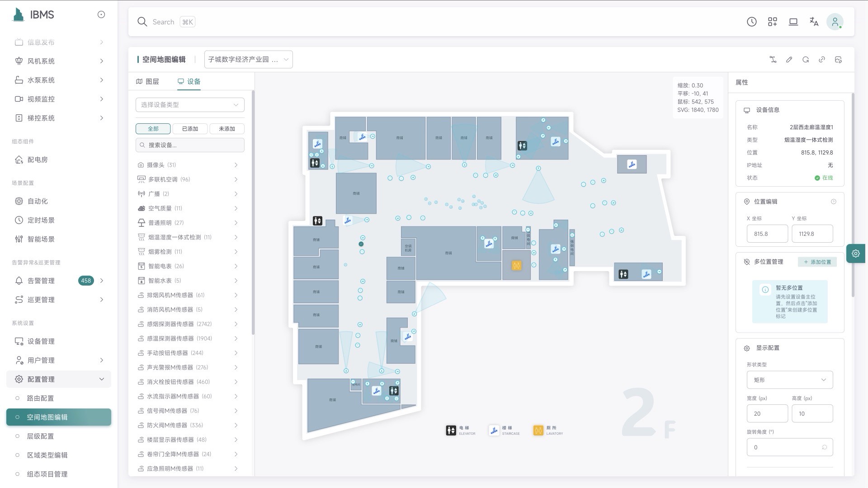868x488 pixels.
Task: Open the 选择设备类型 dropdown
Action: click(x=190, y=105)
